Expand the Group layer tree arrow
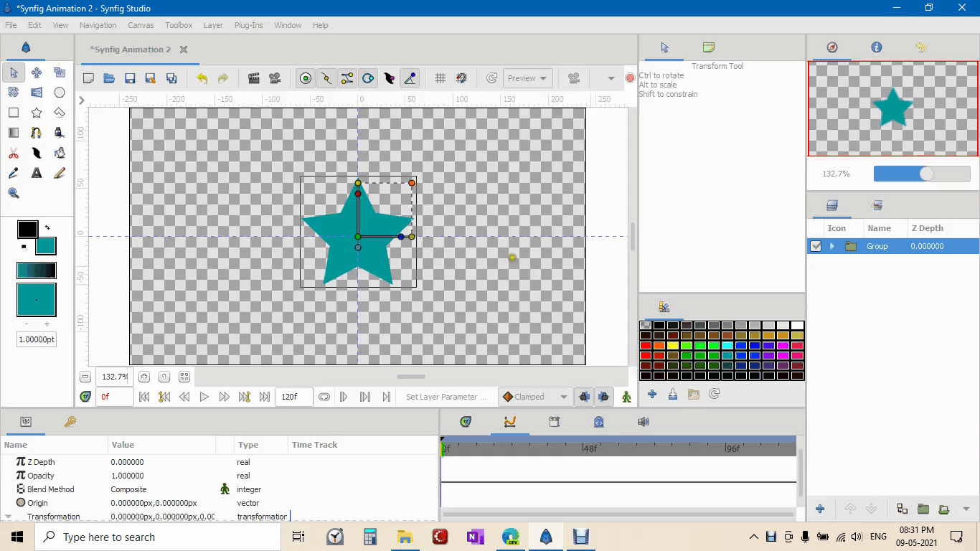This screenshot has height=551, width=980. click(x=832, y=246)
